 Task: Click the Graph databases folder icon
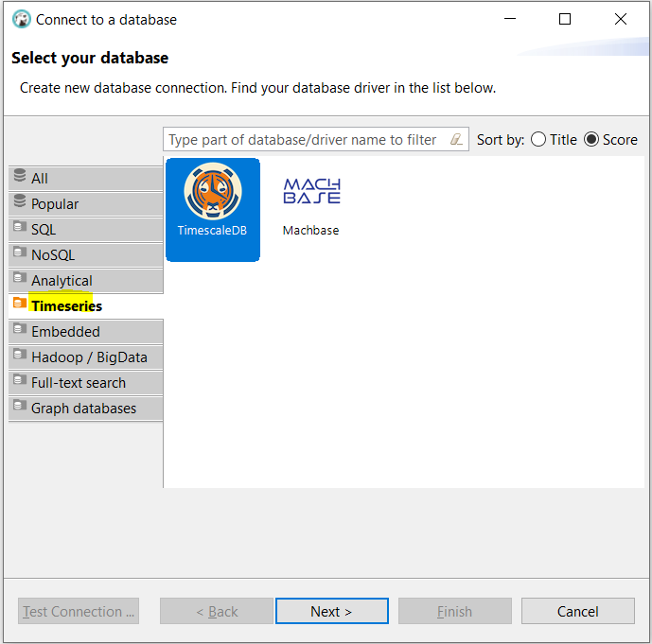tap(20, 405)
